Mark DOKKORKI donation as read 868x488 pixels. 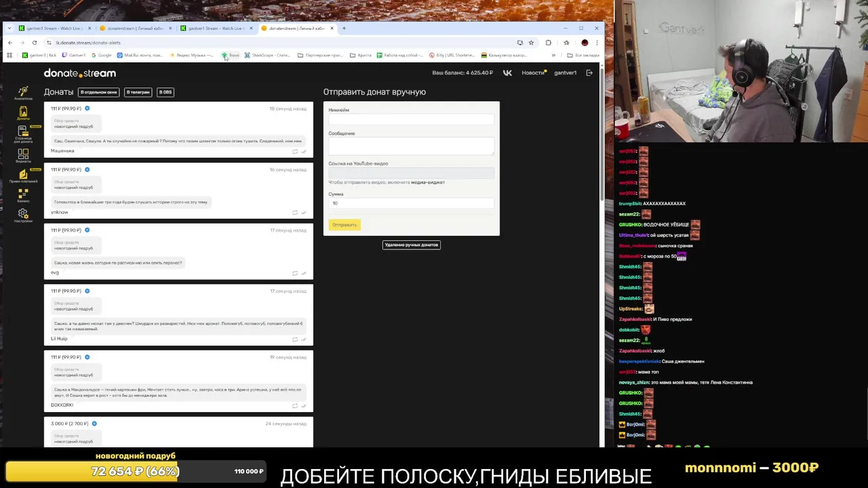click(x=303, y=405)
